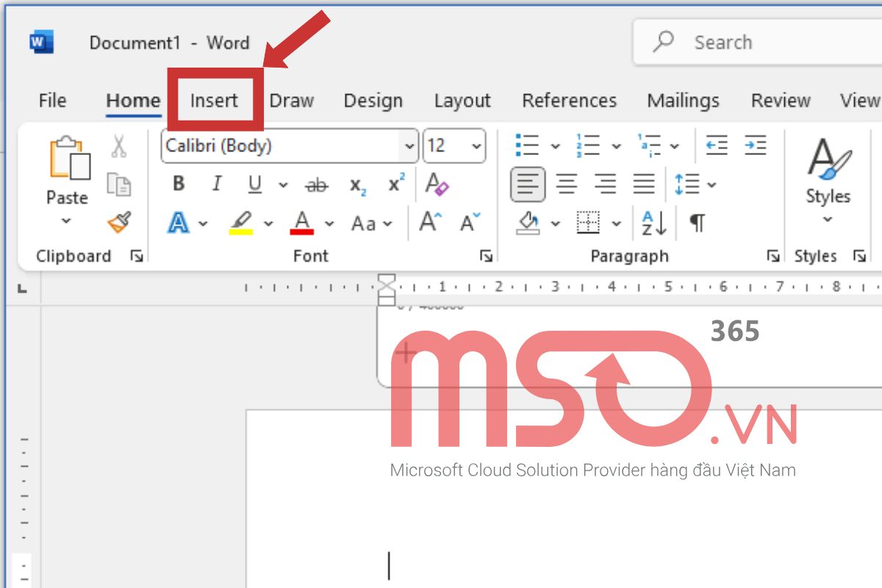Click Increase Indent icon
This screenshot has width=882, height=588.
[x=755, y=145]
